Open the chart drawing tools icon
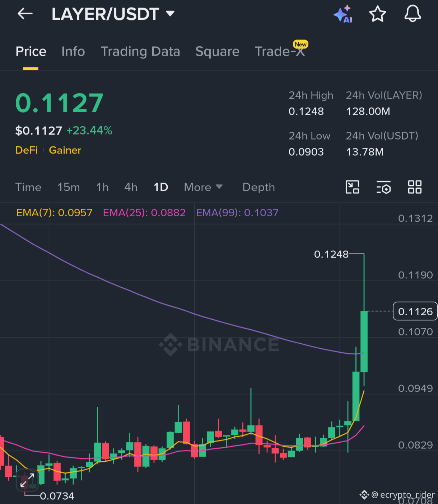Viewport: 438px width, 504px height. pos(352,187)
